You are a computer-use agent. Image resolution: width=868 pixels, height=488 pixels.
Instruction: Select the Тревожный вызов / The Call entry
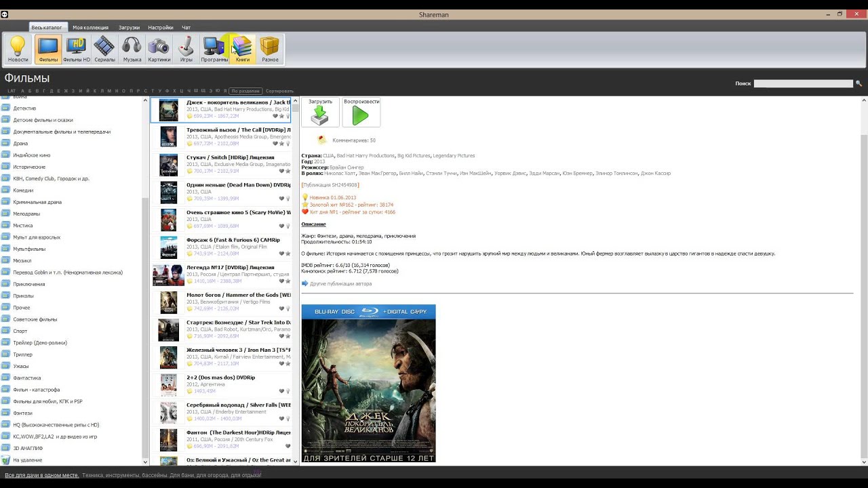[221, 137]
